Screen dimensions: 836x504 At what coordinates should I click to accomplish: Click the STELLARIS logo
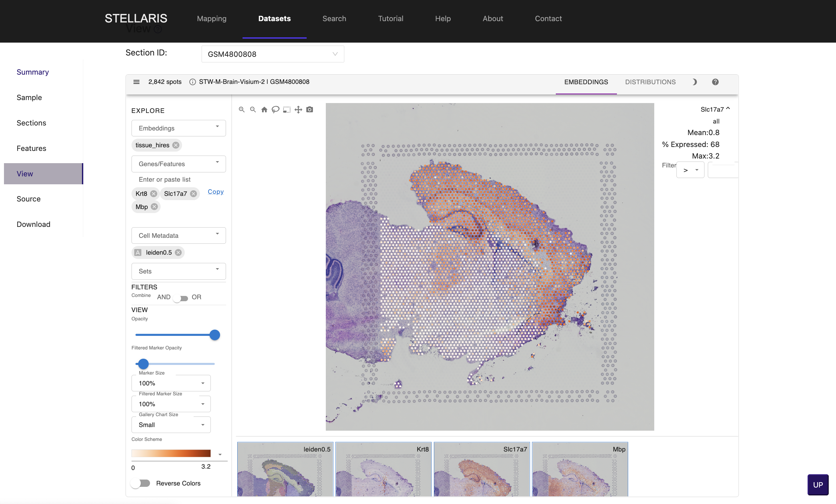click(x=136, y=18)
